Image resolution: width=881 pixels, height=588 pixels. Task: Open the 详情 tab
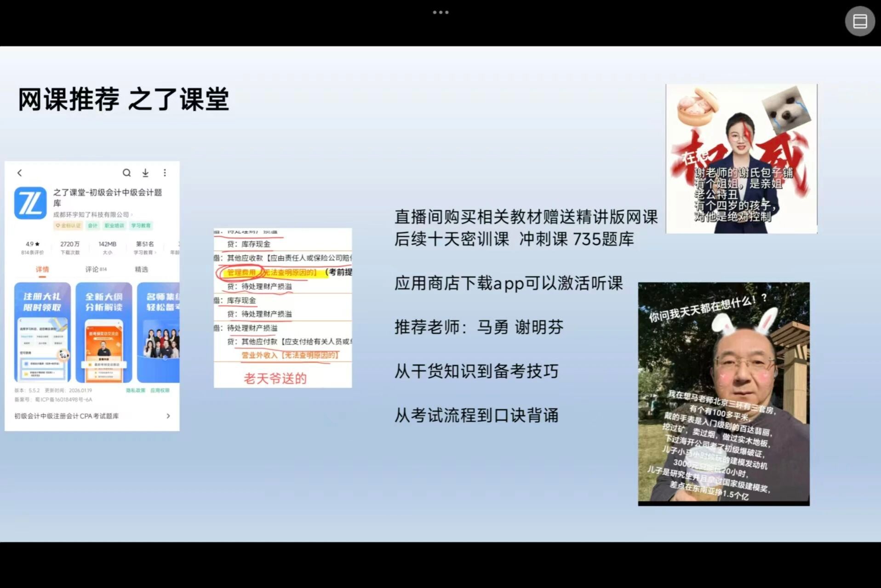[42, 269]
